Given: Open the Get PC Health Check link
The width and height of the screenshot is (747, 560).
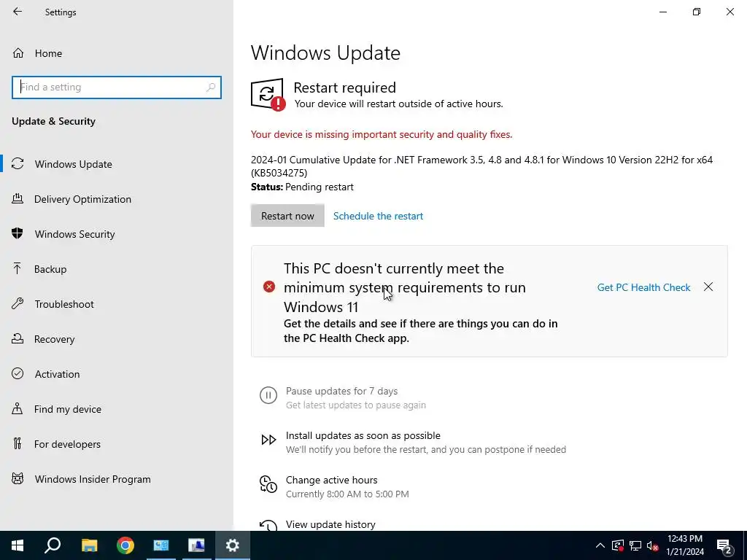Looking at the screenshot, I should (x=643, y=287).
